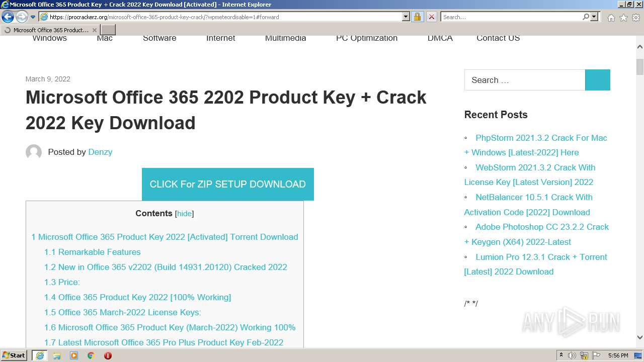Screen dimensions: 644x362
Task: Click the page scrollbar down arrow
Action: click(x=640, y=338)
